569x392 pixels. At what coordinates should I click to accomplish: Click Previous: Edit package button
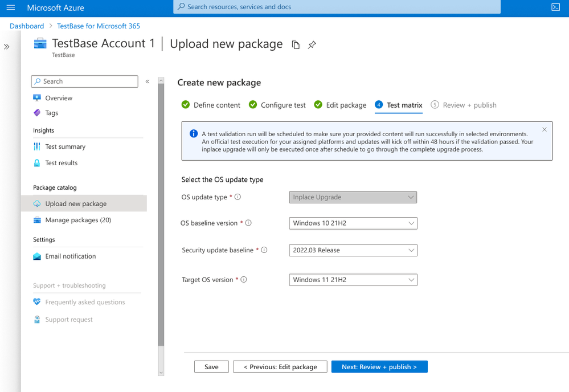coord(280,366)
